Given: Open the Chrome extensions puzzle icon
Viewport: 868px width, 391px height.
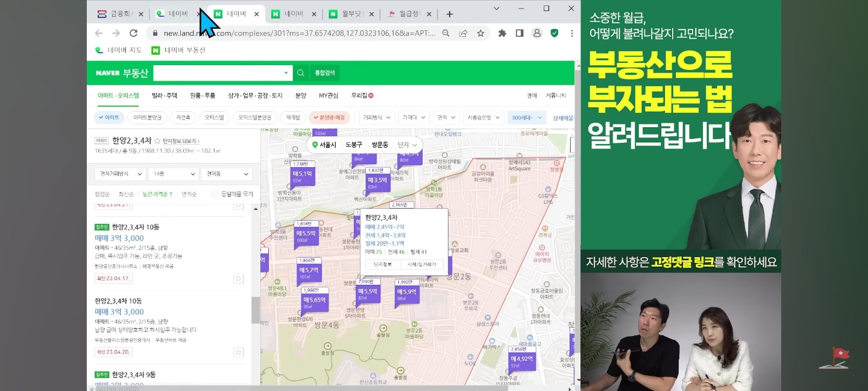Looking at the screenshot, I should [502, 33].
